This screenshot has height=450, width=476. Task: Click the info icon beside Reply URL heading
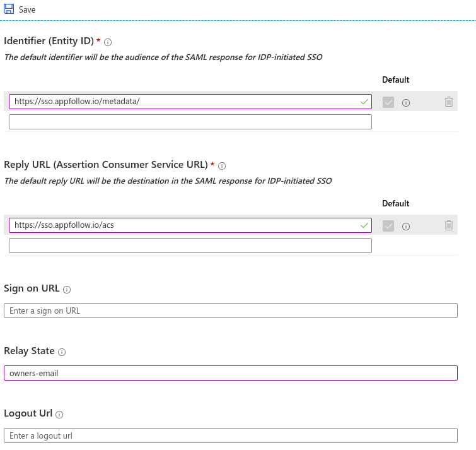click(222, 166)
